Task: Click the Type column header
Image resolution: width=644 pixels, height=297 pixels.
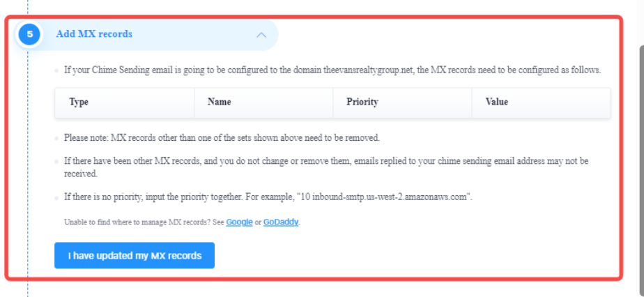Action: [x=79, y=102]
